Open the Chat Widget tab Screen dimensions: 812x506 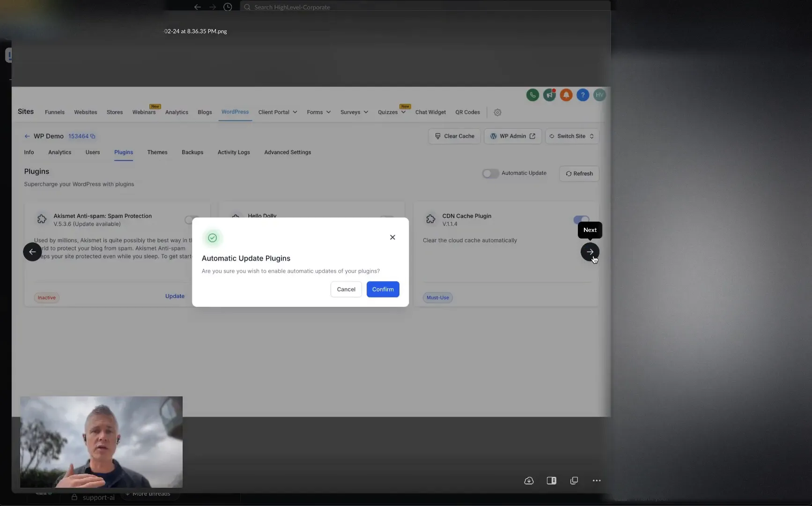pyautogui.click(x=430, y=112)
